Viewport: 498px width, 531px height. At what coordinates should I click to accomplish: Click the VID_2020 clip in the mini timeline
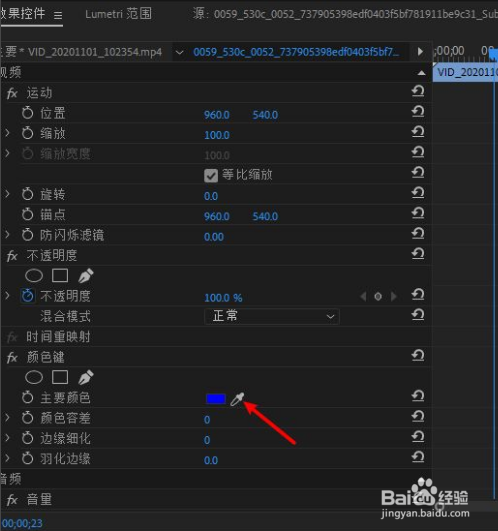pyautogui.click(x=465, y=72)
